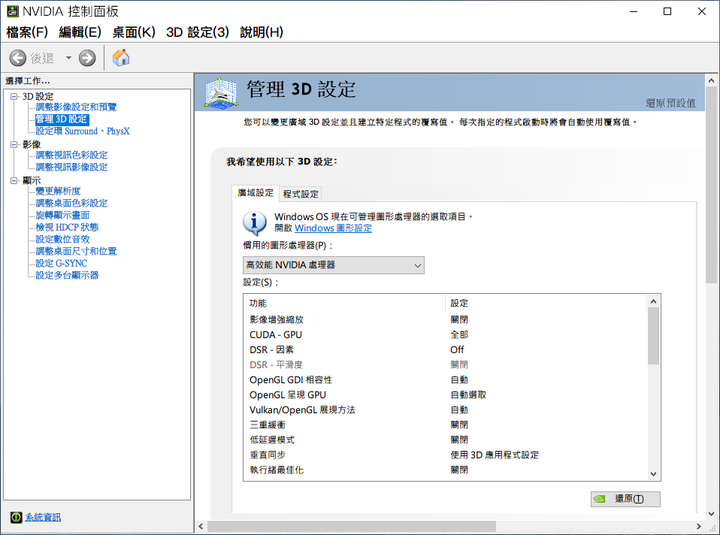This screenshot has width=720, height=535.
Task: Click the 系統資訊 link
Action: click(43, 518)
